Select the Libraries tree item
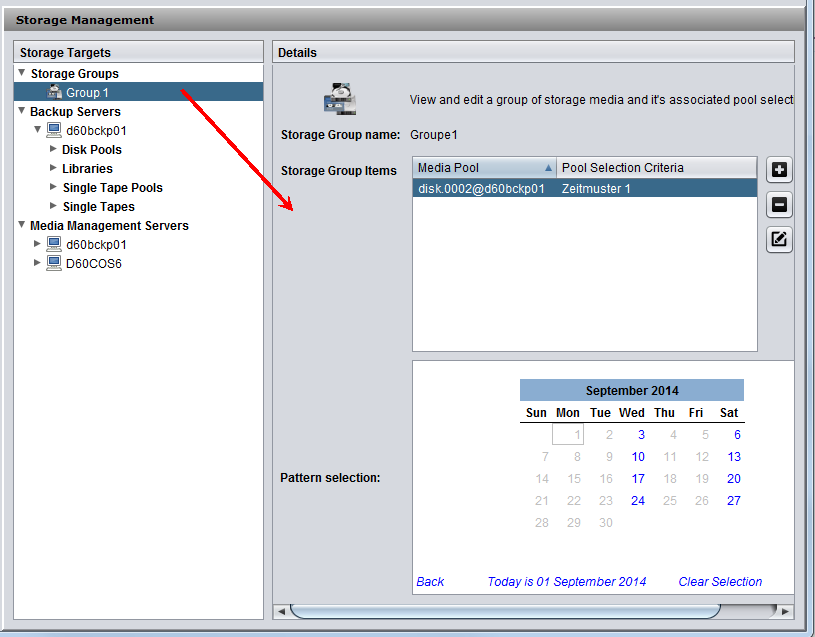 (87, 169)
